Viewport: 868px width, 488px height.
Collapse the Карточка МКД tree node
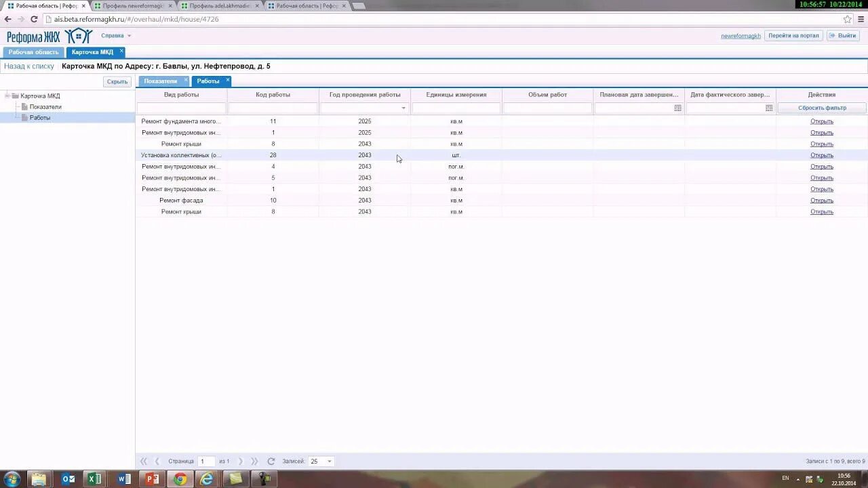click(7, 96)
